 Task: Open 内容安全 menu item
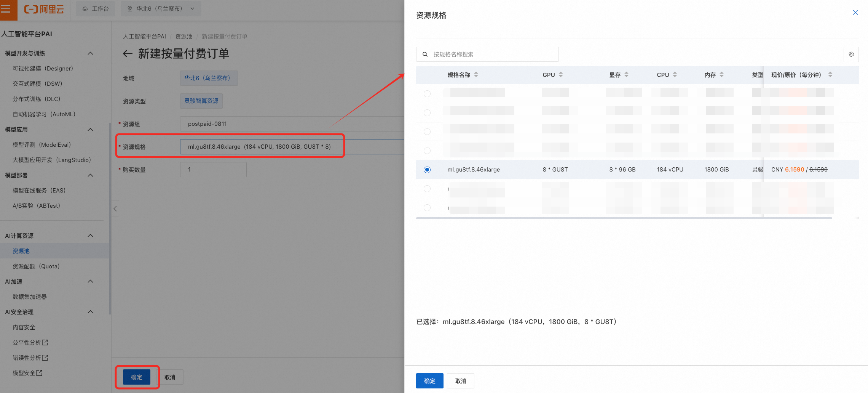[x=24, y=327]
